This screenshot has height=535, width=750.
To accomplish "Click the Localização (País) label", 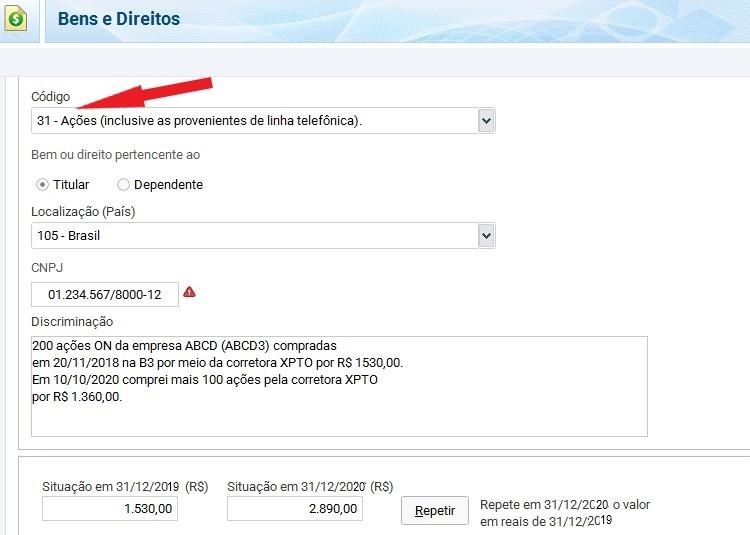I will [83, 211].
